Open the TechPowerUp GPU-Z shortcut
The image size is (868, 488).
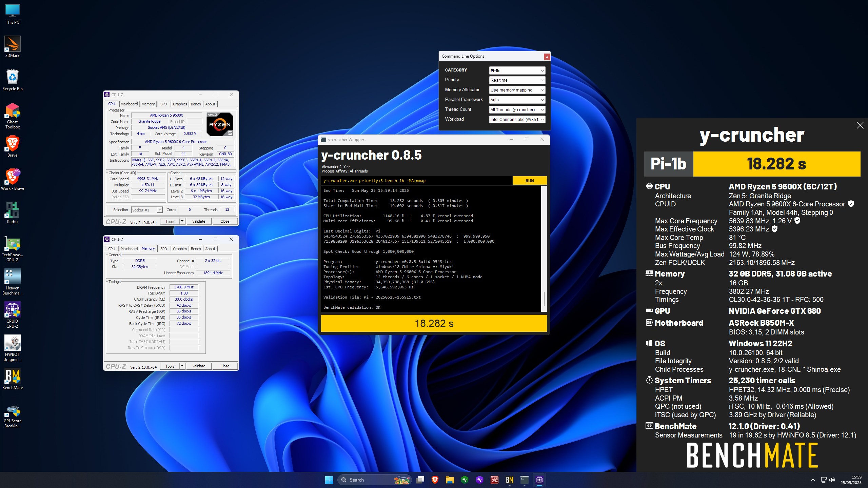(x=13, y=248)
